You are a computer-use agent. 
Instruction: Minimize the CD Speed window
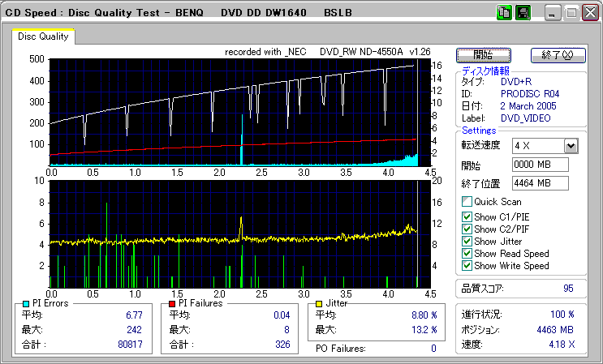point(553,13)
